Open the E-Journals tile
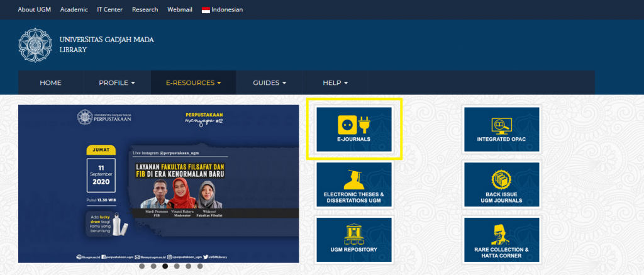The height and width of the screenshot is (275, 644). (354, 129)
